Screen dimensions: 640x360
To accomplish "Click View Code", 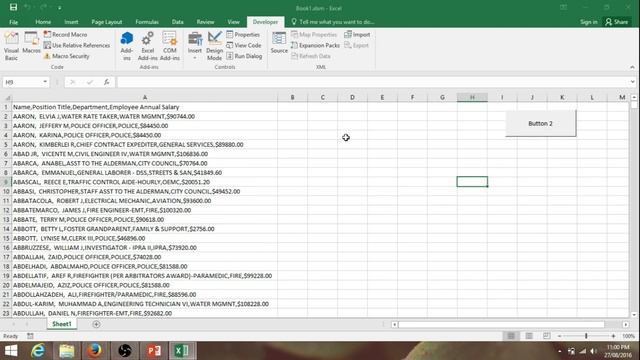I will 244,45.
